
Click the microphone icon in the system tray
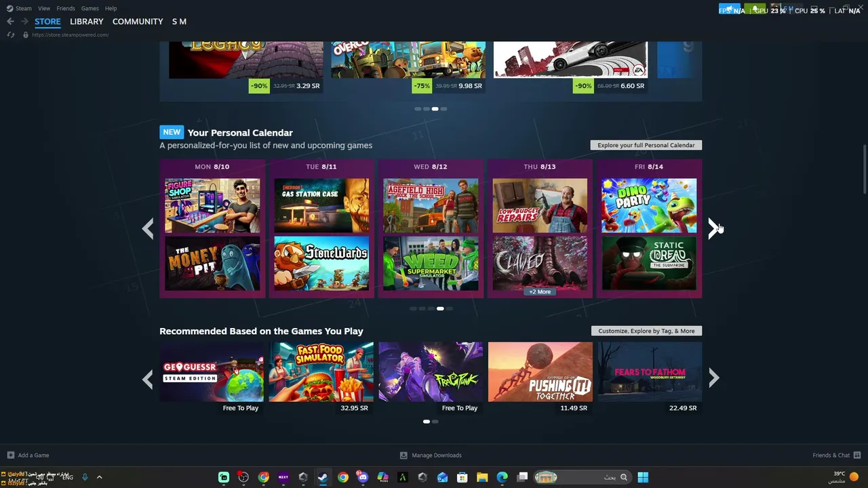click(x=85, y=477)
